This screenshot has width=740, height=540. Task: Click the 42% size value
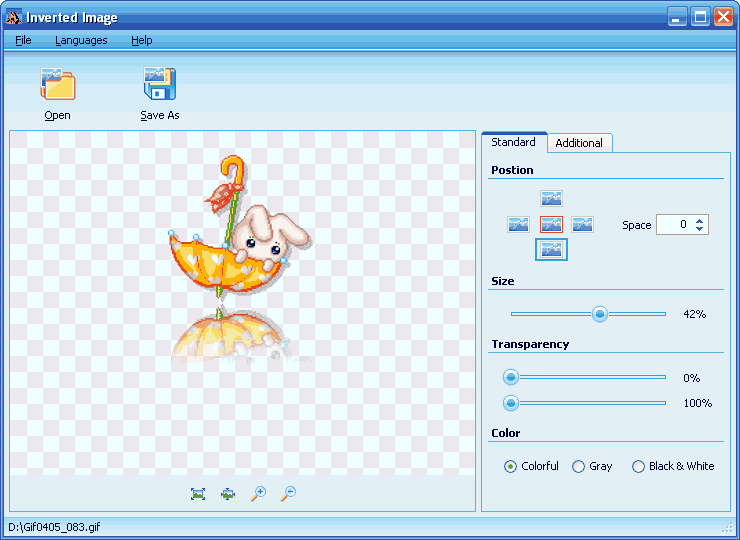(x=694, y=314)
